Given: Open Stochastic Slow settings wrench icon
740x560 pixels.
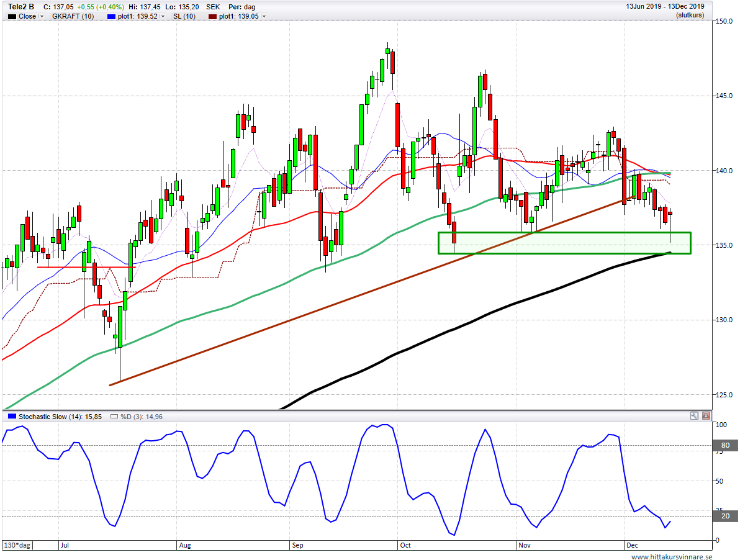Looking at the screenshot, I should tap(694, 415).
